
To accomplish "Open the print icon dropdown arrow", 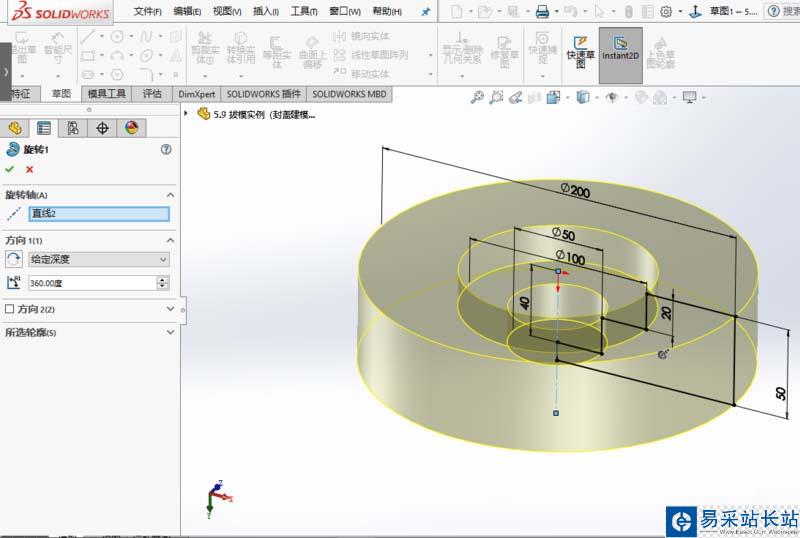I will pos(556,11).
